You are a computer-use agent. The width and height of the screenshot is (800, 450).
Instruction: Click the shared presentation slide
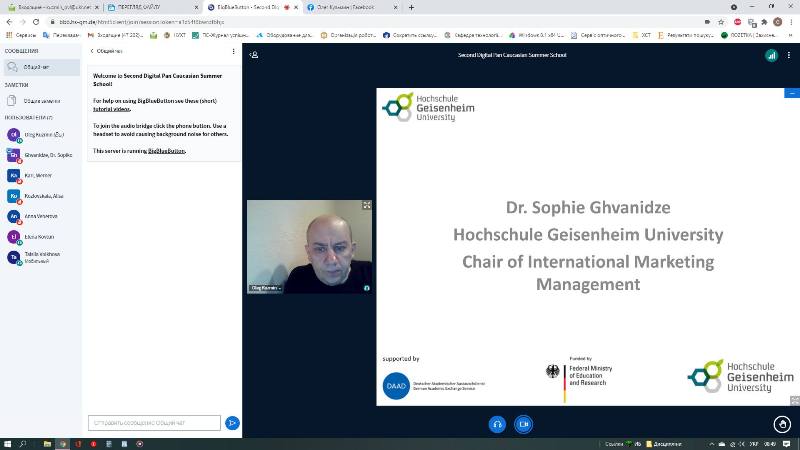(x=588, y=247)
